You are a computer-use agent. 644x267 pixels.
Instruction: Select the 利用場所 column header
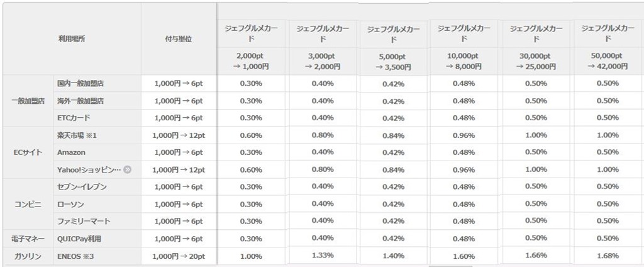[72, 39]
